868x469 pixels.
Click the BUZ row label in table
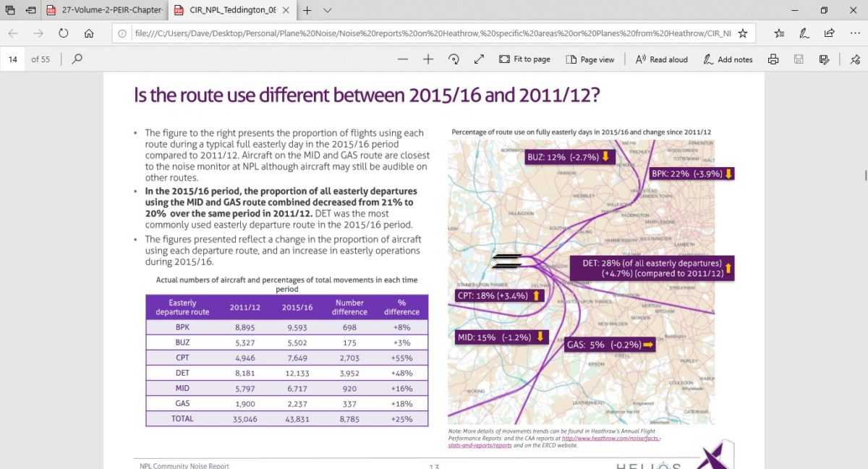click(182, 341)
